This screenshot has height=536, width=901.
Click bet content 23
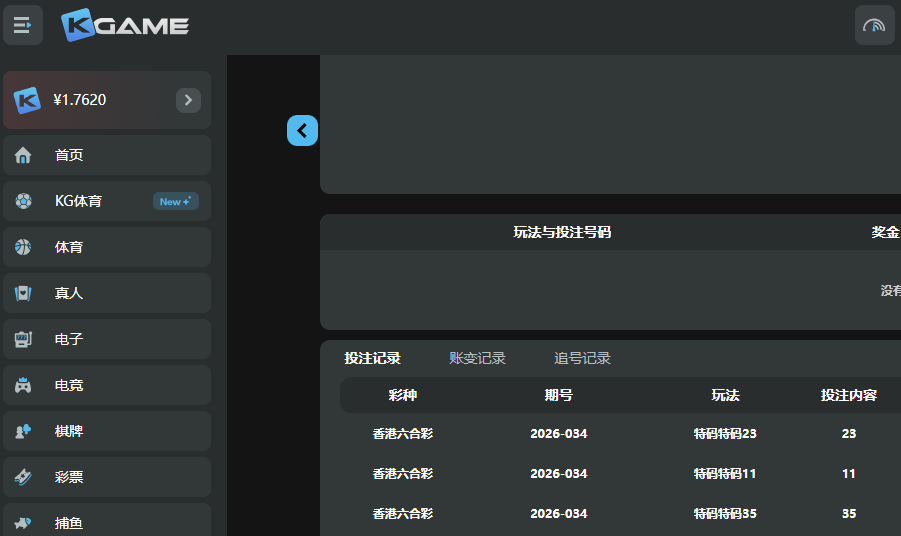(849, 434)
